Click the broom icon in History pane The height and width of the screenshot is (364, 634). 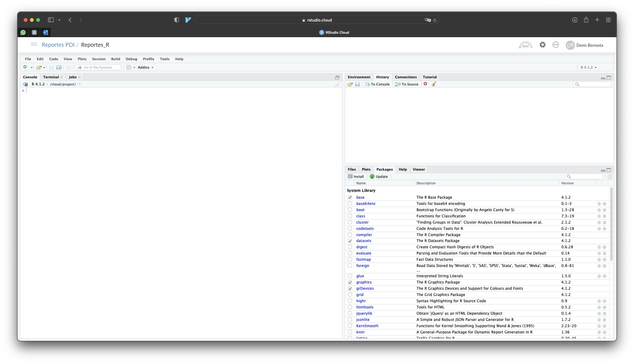pos(434,84)
